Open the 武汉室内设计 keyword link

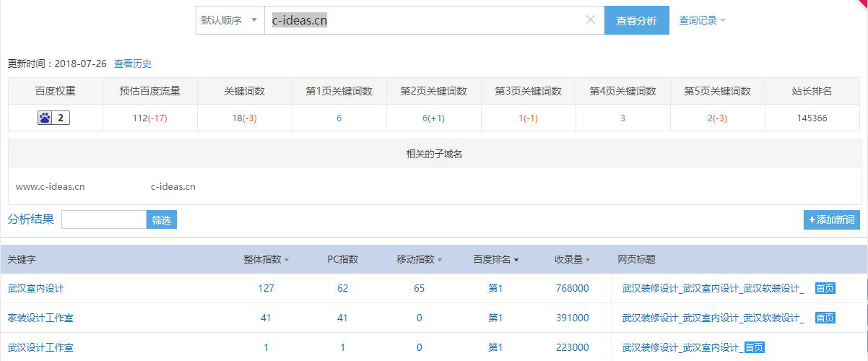click(35, 288)
